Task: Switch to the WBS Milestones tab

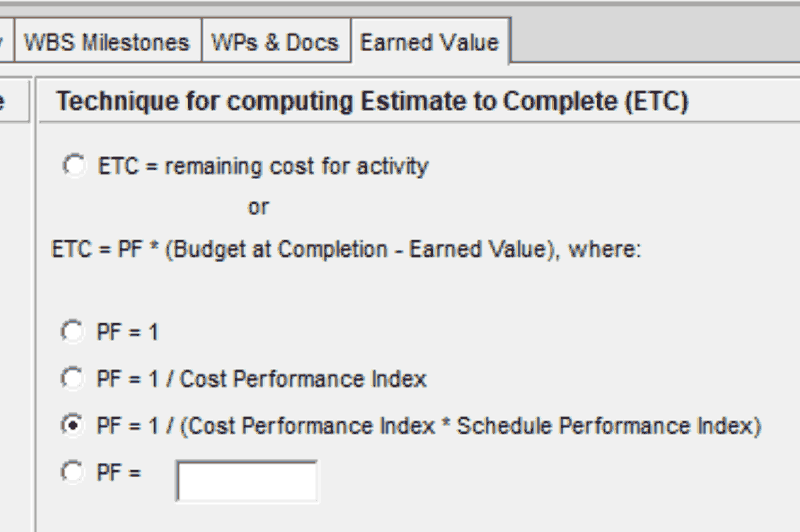Action: click(106, 42)
